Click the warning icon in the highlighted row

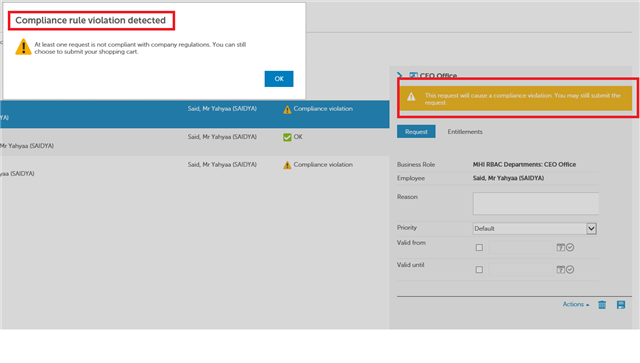point(287,109)
